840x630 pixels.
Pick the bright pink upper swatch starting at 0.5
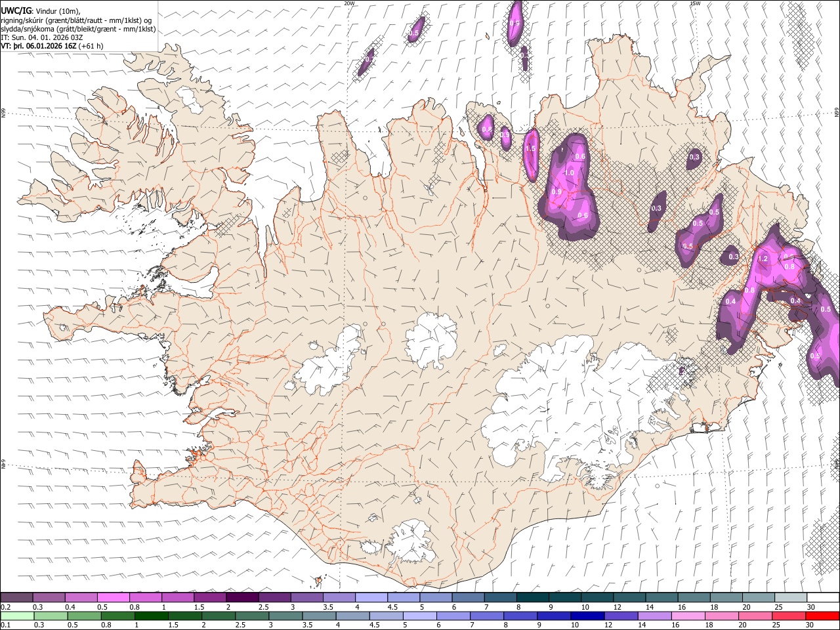(113, 597)
